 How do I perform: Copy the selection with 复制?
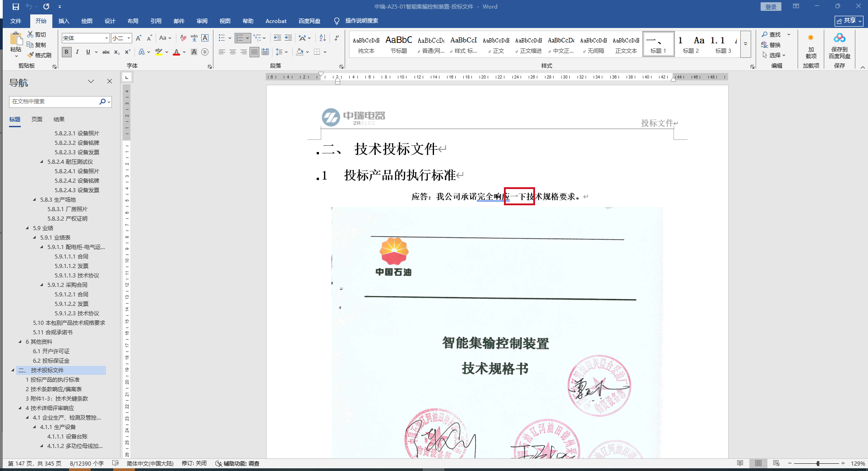coord(37,45)
